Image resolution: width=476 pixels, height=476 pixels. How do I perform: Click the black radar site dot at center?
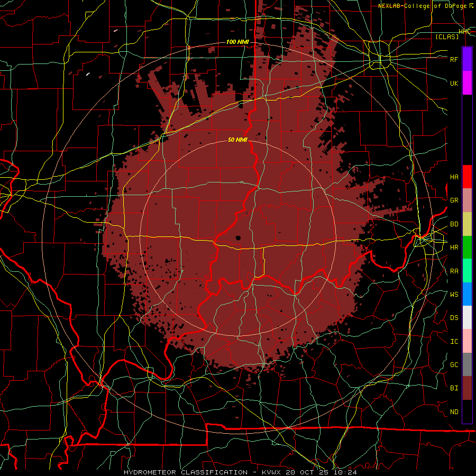point(238,238)
